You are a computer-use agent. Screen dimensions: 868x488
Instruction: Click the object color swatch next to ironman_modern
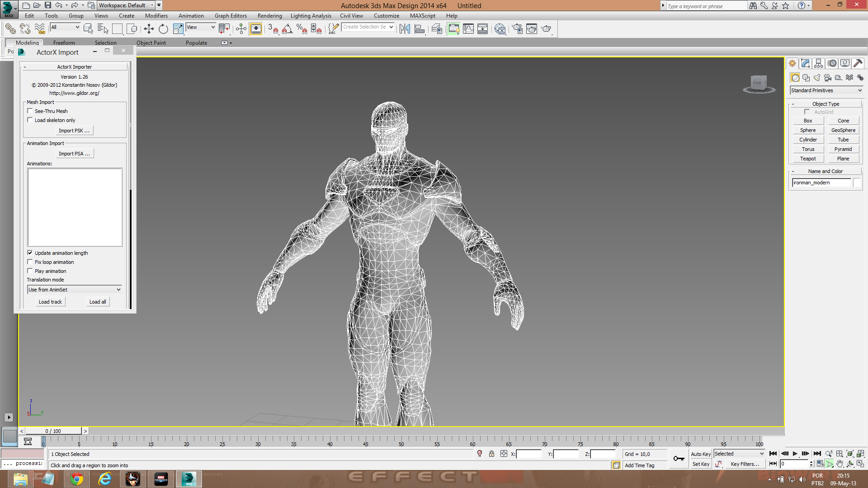pos(857,183)
